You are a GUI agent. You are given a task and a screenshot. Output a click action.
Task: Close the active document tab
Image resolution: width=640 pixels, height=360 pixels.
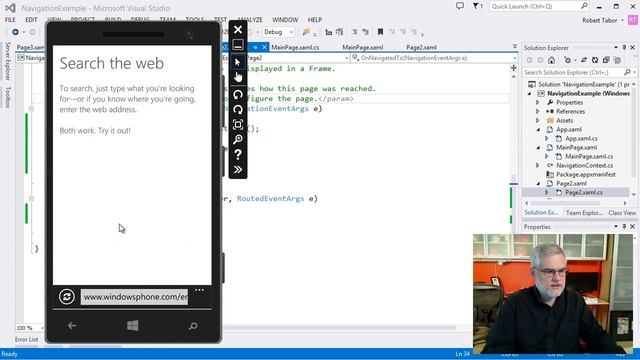tap(264, 47)
